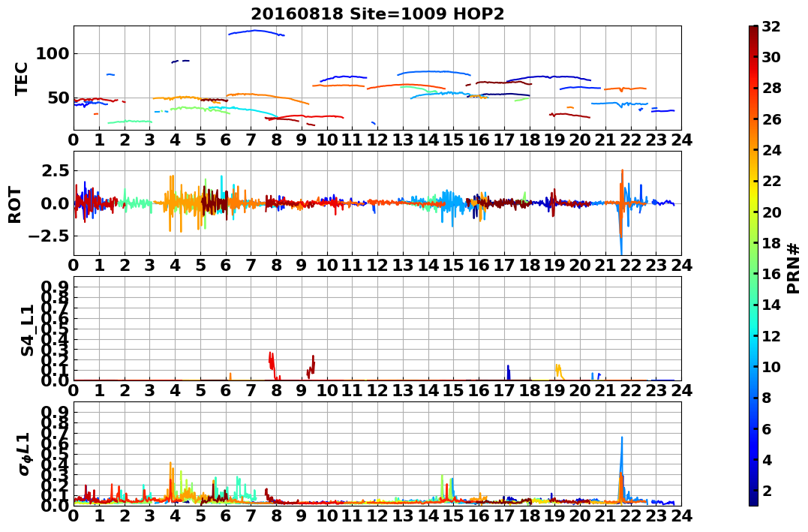Click the colorbar at PRN value 32
The width and height of the screenshot is (808, 532).
point(753,27)
